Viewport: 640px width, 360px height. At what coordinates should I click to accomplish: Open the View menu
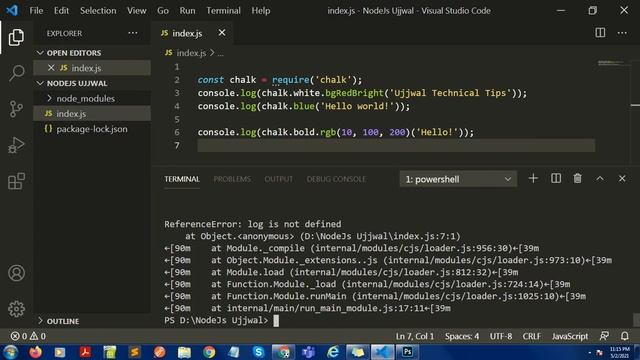click(136, 11)
